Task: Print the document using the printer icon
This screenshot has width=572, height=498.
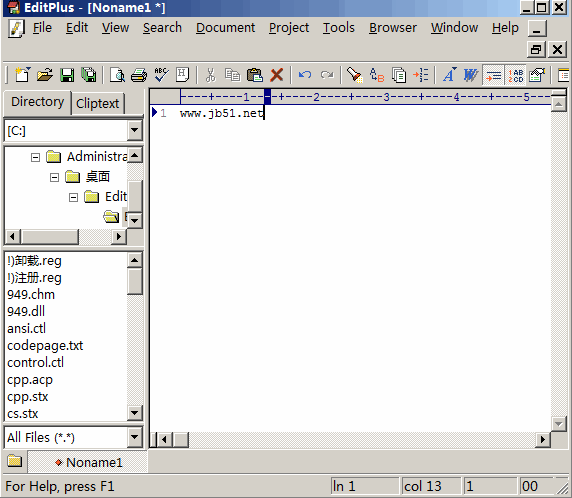Action: pos(139,75)
